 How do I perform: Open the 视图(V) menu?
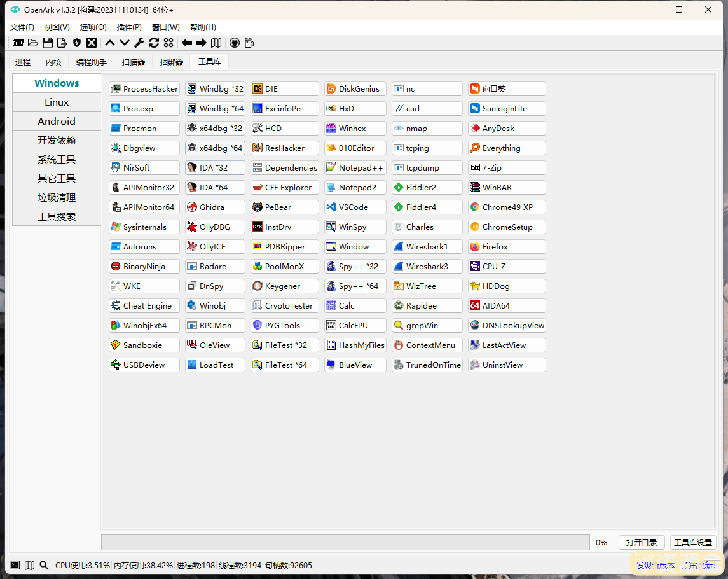57,27
